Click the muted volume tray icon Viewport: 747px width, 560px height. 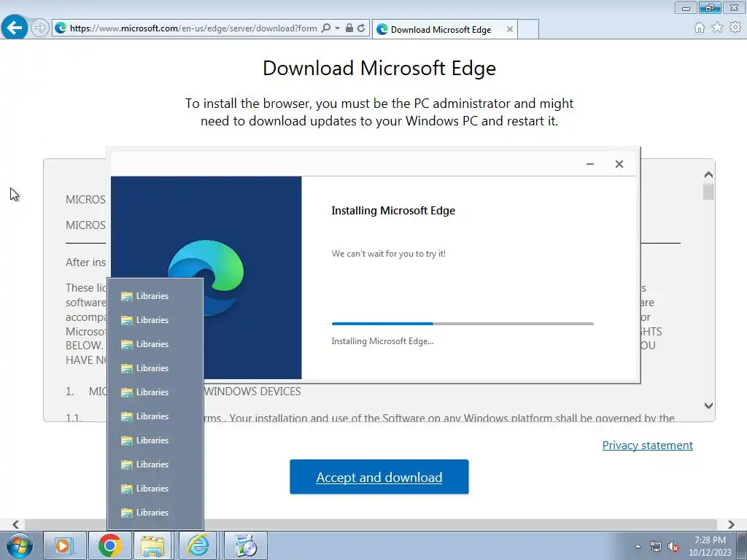673,546
